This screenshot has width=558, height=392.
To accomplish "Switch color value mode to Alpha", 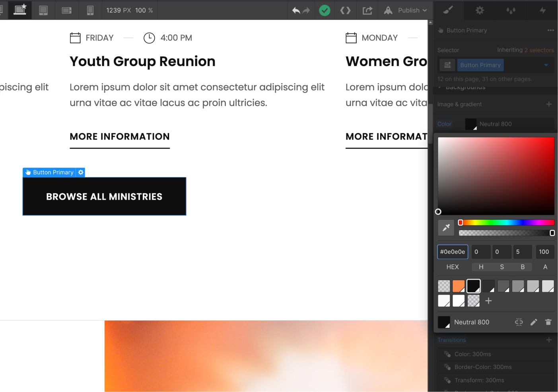I will coord(545,267).
